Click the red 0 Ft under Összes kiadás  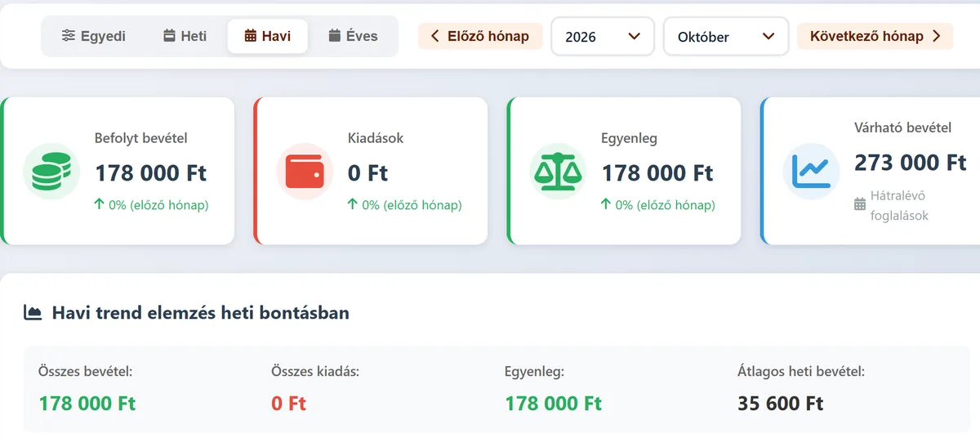(x=288, y=403)
